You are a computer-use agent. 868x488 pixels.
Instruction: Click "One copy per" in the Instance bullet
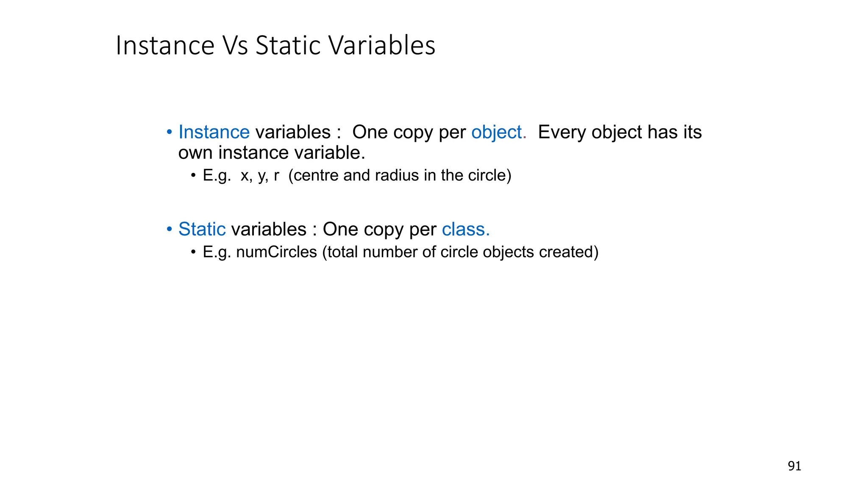(x=409, y=132)
